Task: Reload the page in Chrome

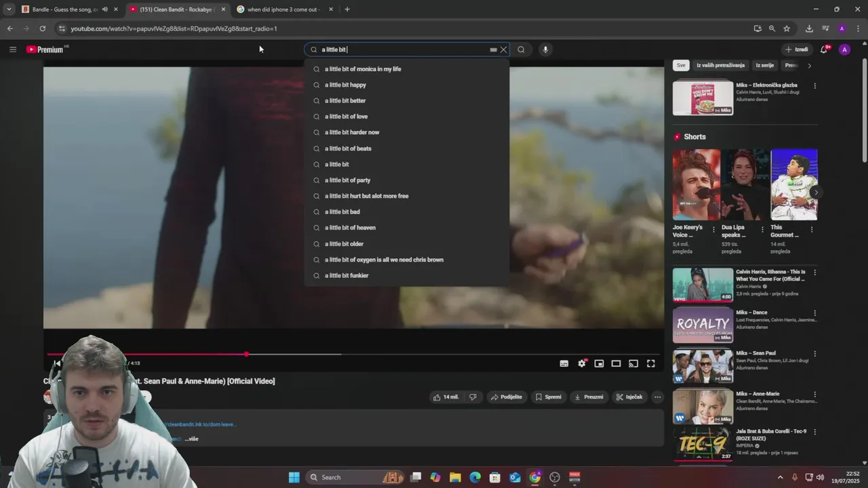Action: (42, 28)
